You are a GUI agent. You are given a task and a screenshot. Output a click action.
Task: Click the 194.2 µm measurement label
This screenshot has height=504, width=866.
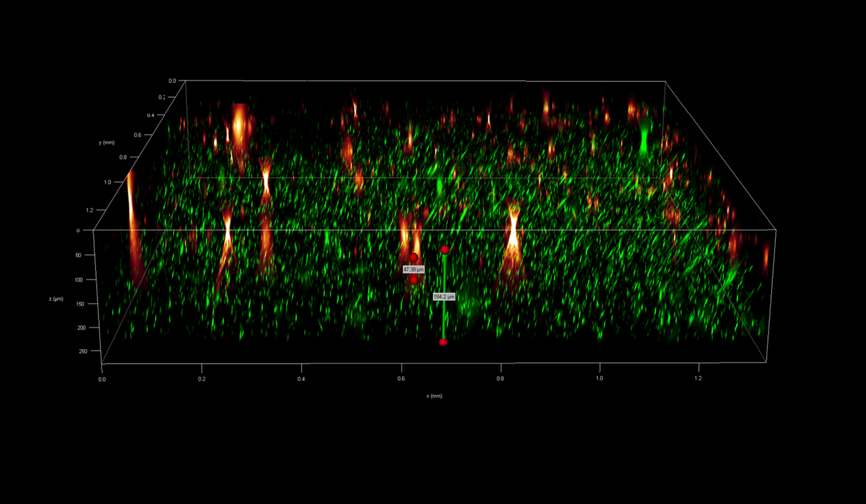[444, 297]
